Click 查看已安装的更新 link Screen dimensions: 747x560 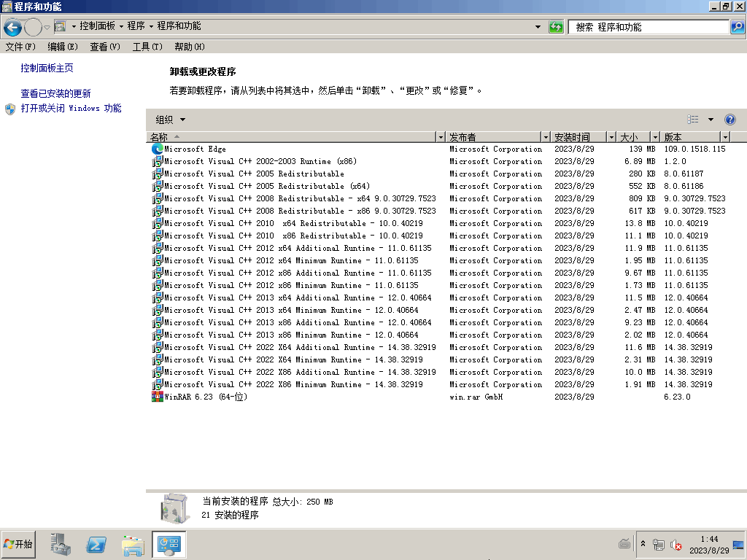[55, 93]
